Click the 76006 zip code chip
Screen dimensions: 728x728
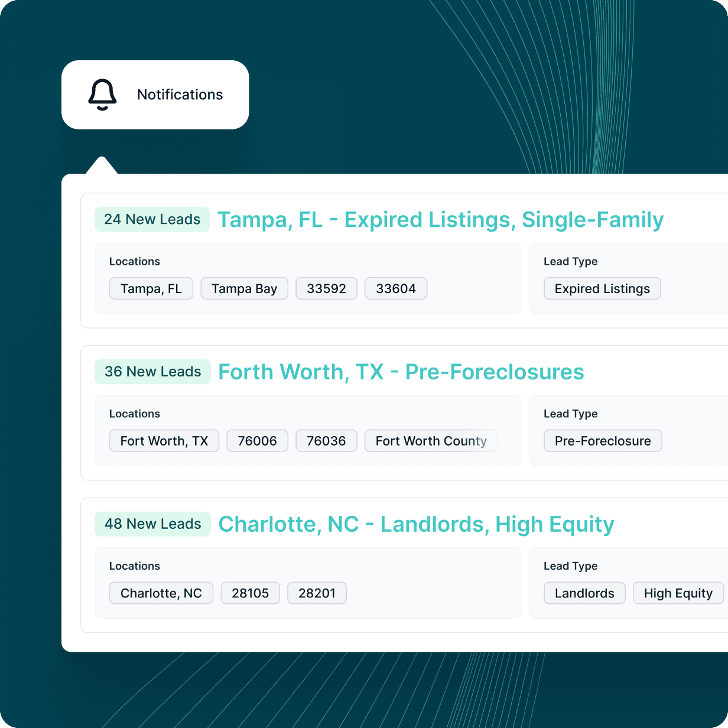pos(257,440)
